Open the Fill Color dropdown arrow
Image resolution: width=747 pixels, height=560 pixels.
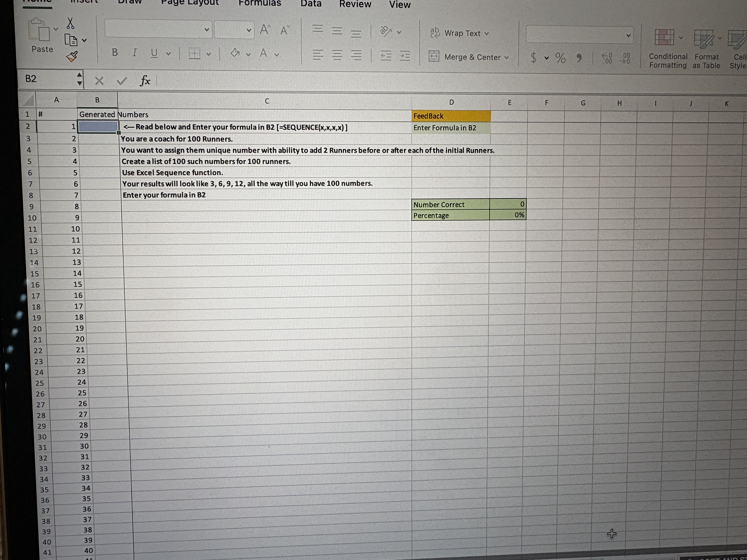point(248,54)
